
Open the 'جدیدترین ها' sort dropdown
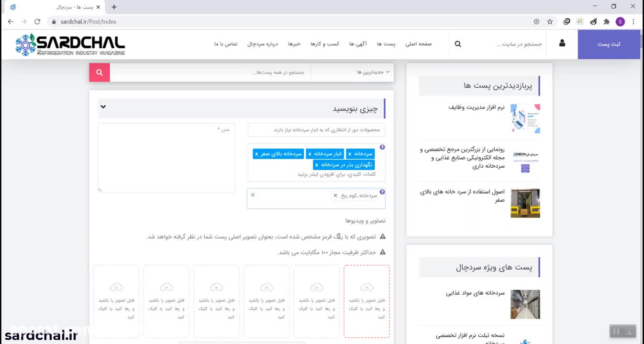tap(373, 72)
